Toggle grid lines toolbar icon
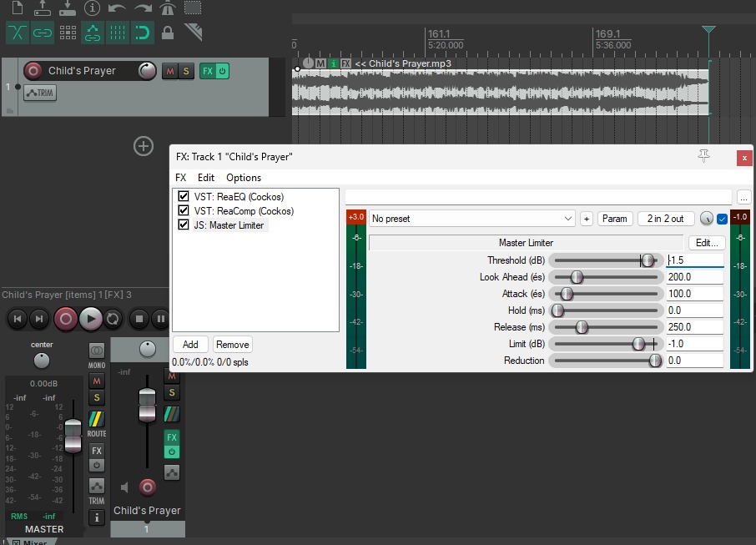Screen dimensions: 756x545 click(x=118, y=33)
